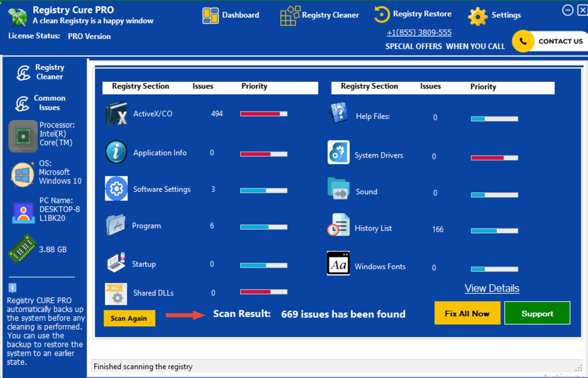Click the ActiveX/CO section icon
The image size is (588, 378).
tap(116, 114)
